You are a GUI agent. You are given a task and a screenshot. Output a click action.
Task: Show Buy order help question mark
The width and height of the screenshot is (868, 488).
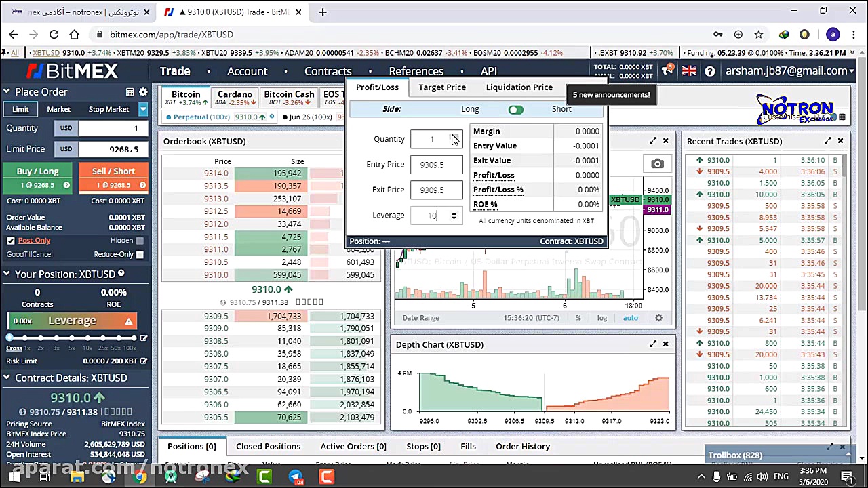click(66, 185)
